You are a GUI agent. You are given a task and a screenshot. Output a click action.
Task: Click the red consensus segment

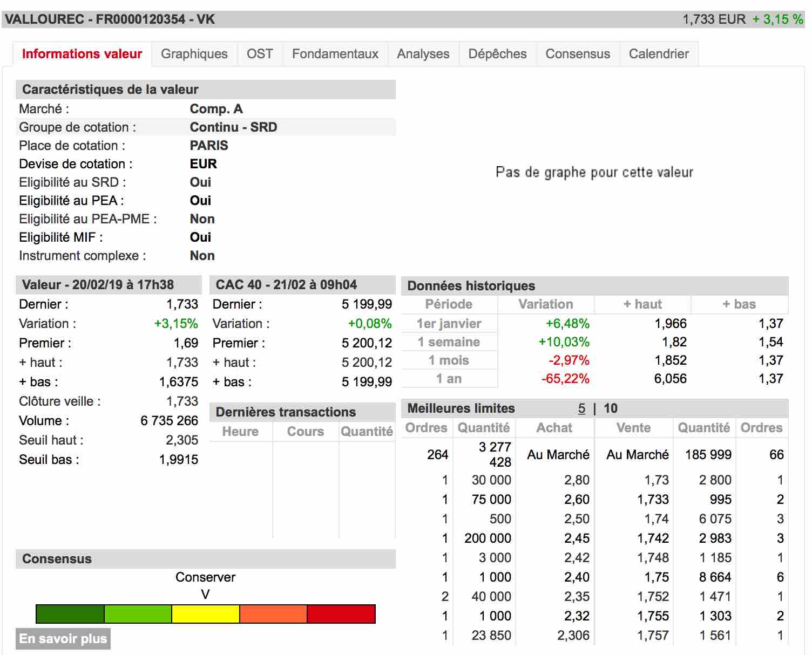click(x=341, y=614)
